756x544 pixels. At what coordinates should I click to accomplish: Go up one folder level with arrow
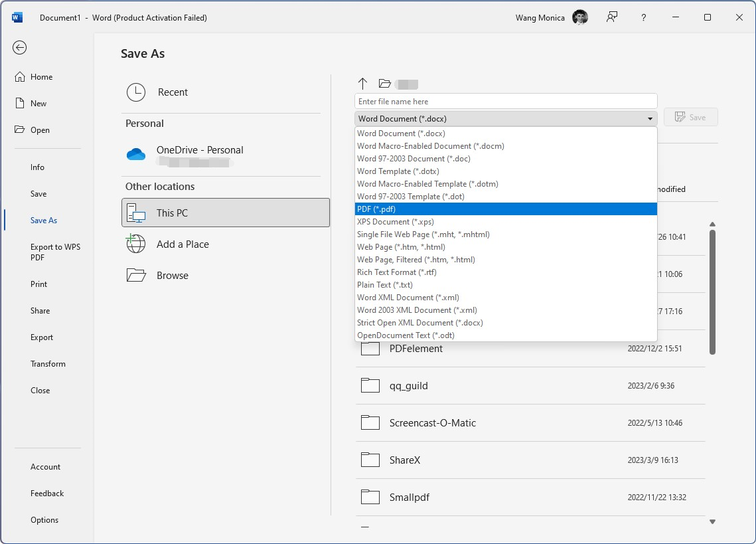(x=362, y=84)
